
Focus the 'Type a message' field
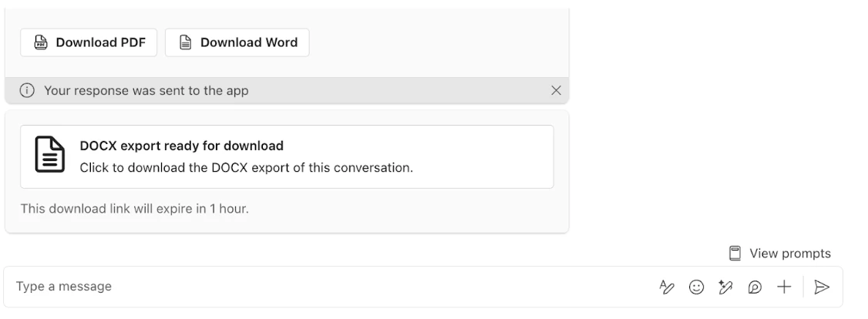[308, 287]
